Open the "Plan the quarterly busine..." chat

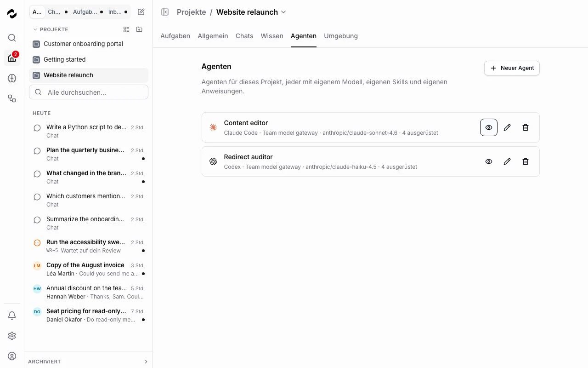[89, 154]
